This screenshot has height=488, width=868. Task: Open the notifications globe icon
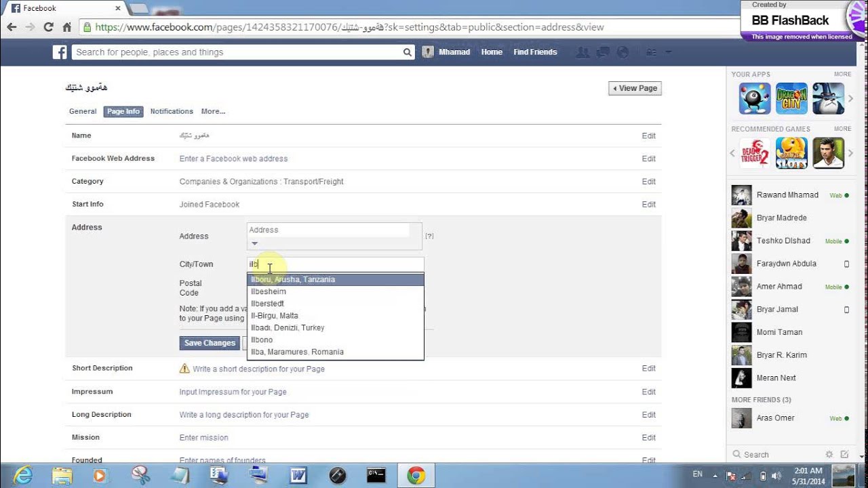click(623, 52)
